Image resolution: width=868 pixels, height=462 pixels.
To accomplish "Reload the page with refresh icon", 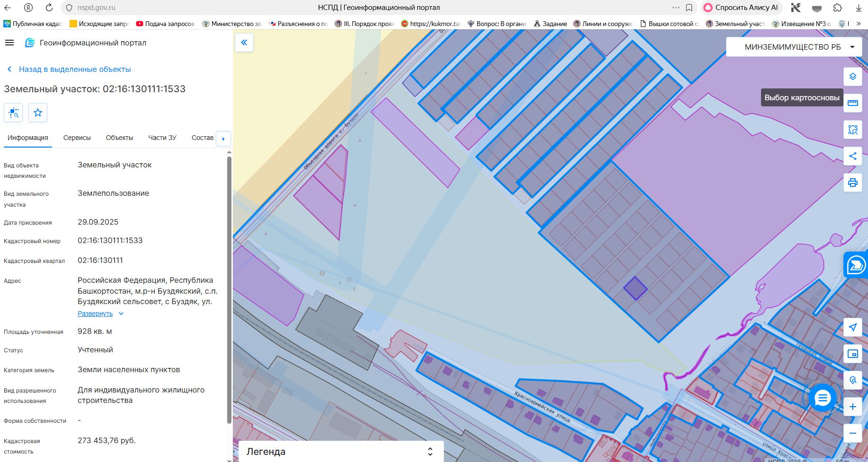I will pyautogui.click(x=49, y=8).
